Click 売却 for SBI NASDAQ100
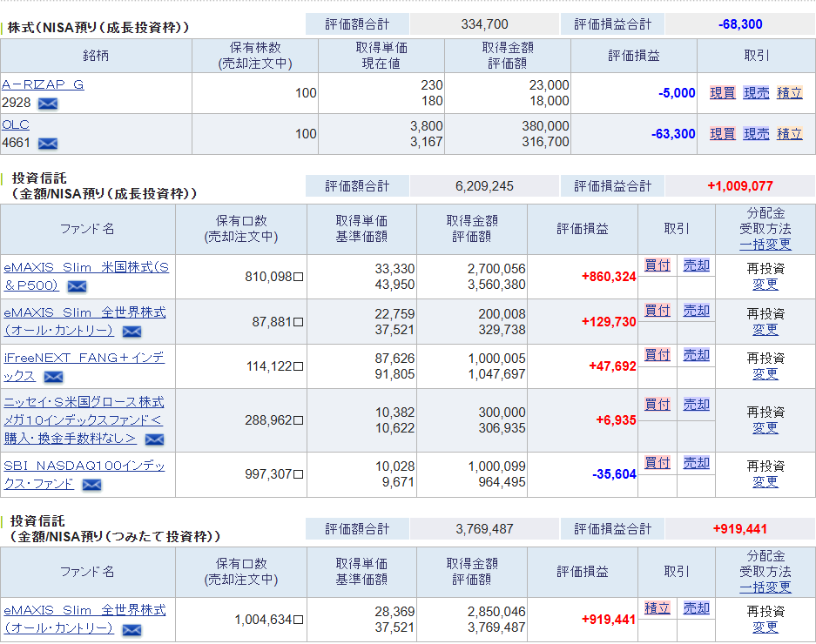The width and height of the screenshot is (816, 644). pos(697,462)
